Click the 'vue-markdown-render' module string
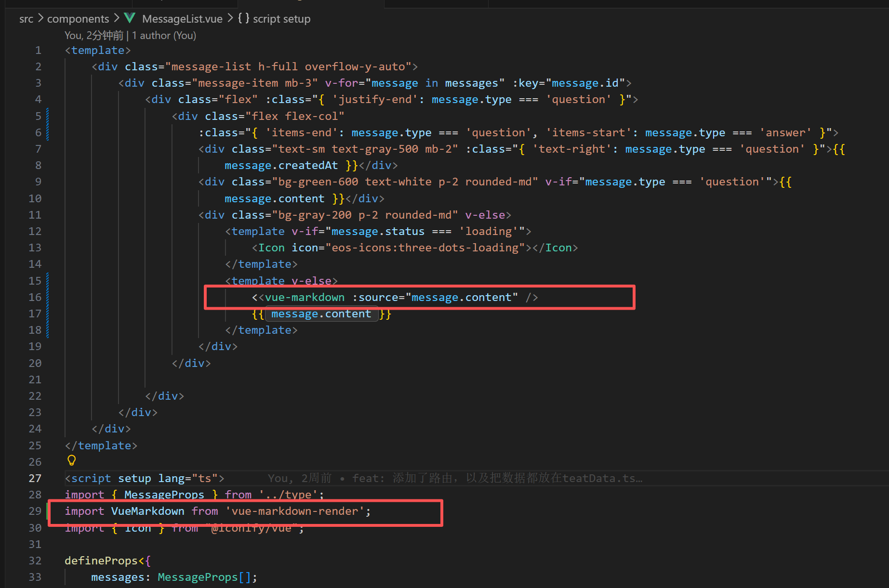The height and width of the screenshot is (588, 889). click(x=295, y=511)
